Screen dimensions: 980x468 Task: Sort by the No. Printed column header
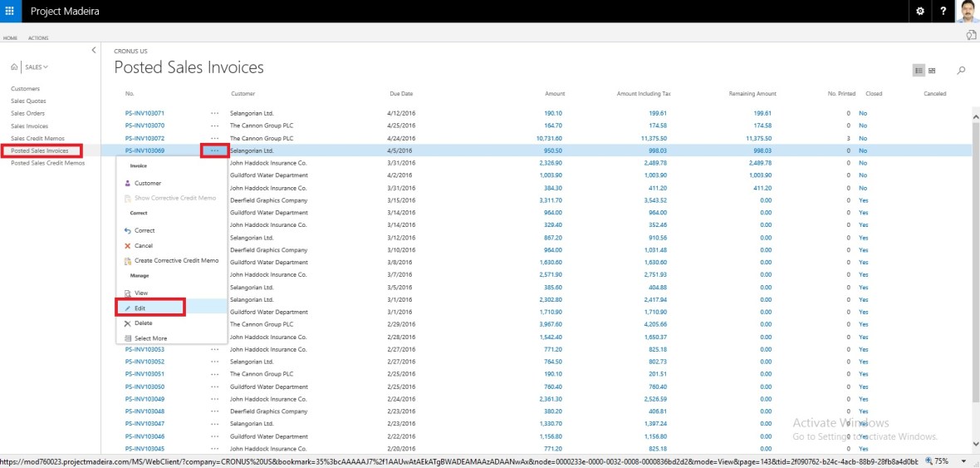click(842, 94)
